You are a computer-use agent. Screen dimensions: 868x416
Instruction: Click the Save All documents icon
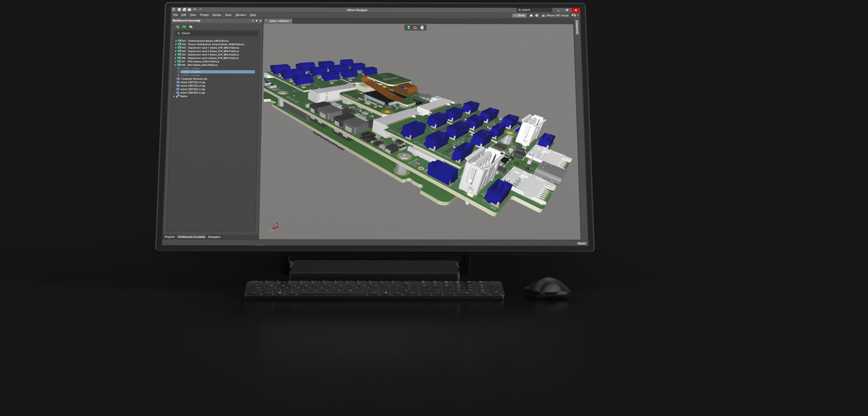tap(184, 10)
